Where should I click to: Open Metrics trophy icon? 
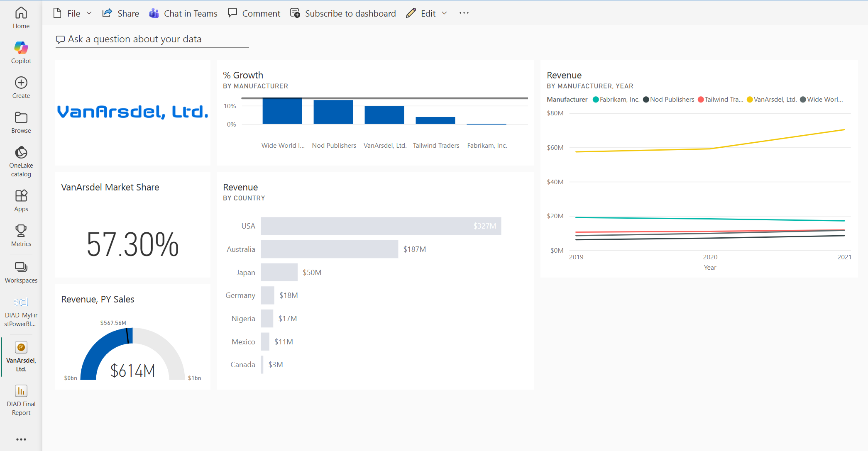click(x=21, y=231)
